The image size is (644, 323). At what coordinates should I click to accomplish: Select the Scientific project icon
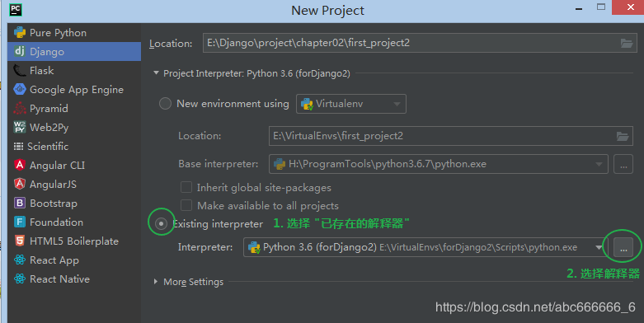pos(18,146)
